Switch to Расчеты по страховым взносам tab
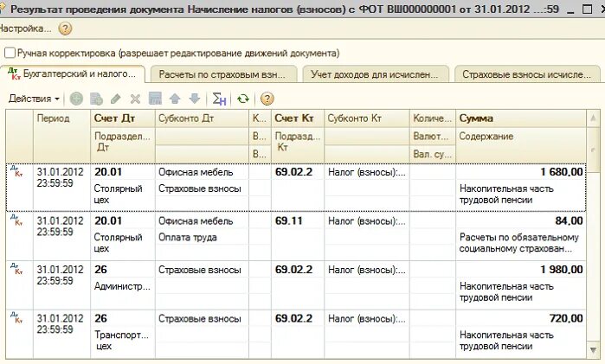The image size is (605, 364). pyautogui.click(x=222, y=74)
